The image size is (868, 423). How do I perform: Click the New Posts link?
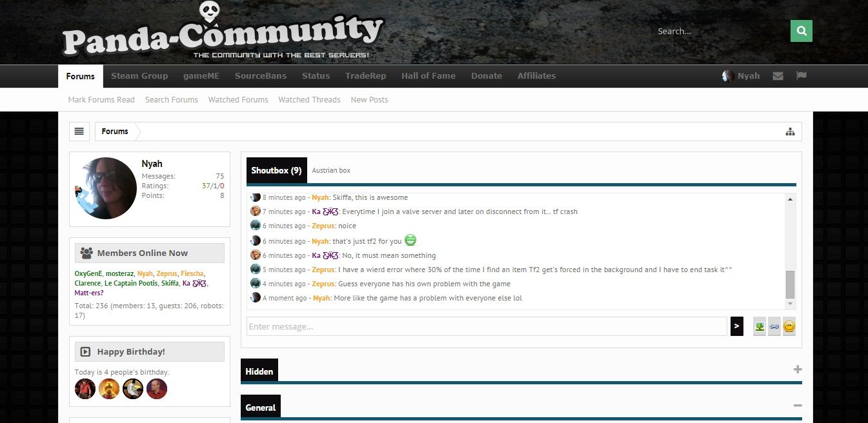point(369,100)
